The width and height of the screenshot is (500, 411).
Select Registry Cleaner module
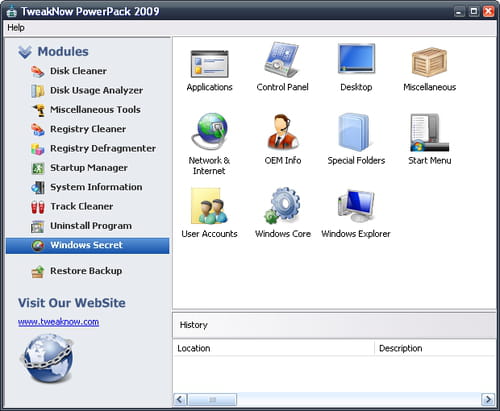(88, 129)
